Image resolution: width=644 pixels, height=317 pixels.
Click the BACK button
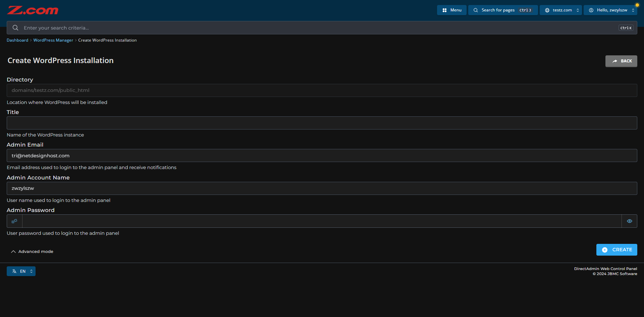pyautogui.click(x=621, y=61)
